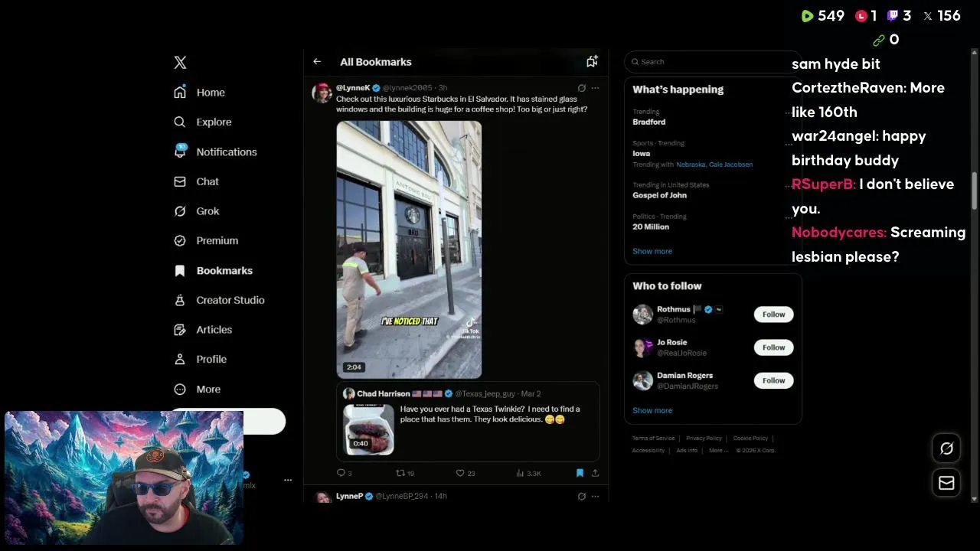The width and height of the screenshot is (980, 551).
Task: Open Grok in the sidebar
Action: 196,211
